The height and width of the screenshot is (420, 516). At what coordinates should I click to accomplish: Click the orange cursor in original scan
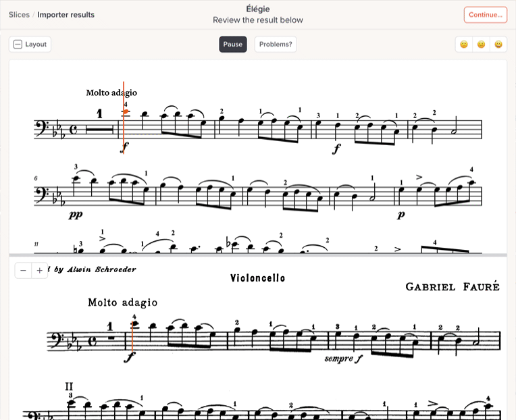pyautogui.click(x=132, y=336)
